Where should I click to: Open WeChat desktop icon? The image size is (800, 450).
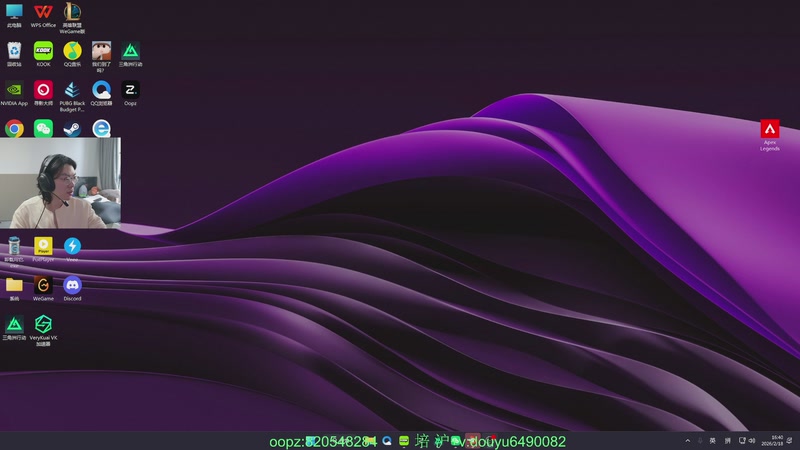43,129
